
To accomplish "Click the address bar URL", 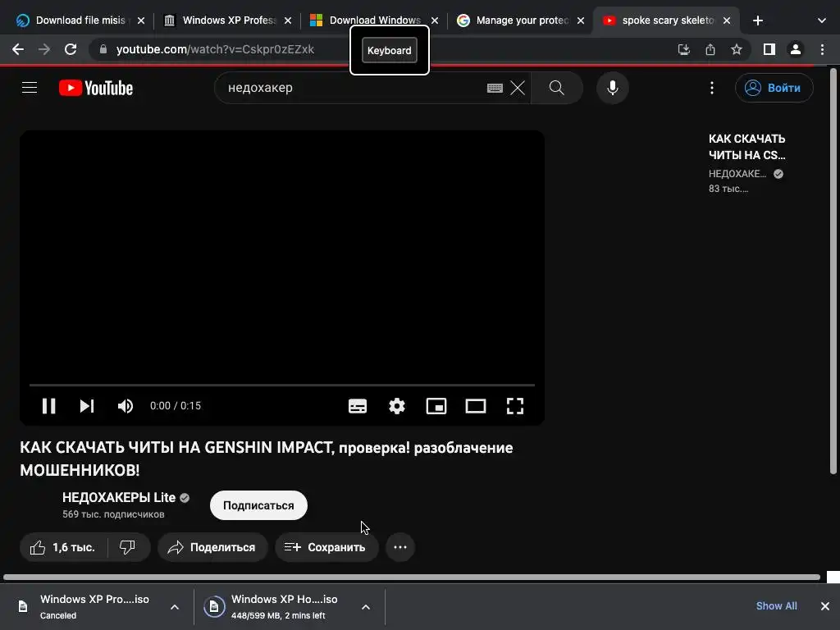I will tap(216, 49).
